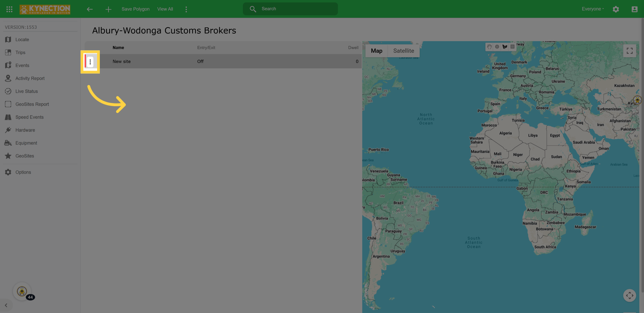Select the polygon drawing tool on map

[x=505, y=47]
